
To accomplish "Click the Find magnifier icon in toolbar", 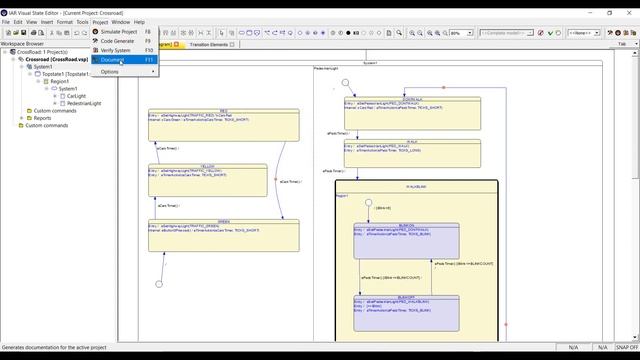I will (399, 33).
